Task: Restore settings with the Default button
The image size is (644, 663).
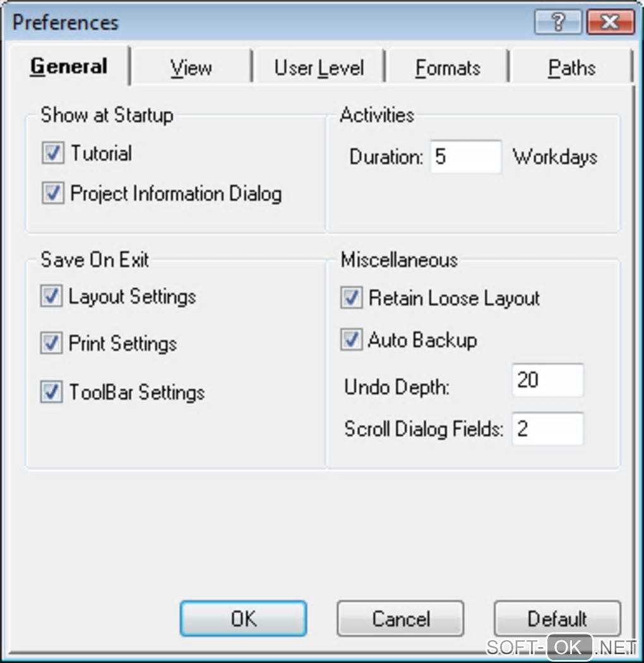Action: pyautogui.click(x=557, y=618)
